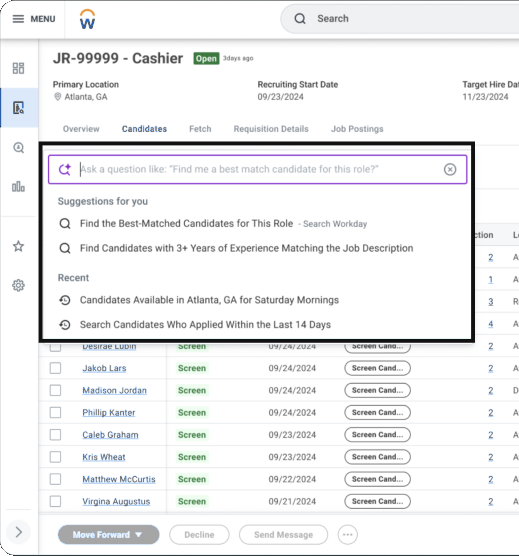Open the dashboard grid icon in sidebar

(x=18, y=68)
